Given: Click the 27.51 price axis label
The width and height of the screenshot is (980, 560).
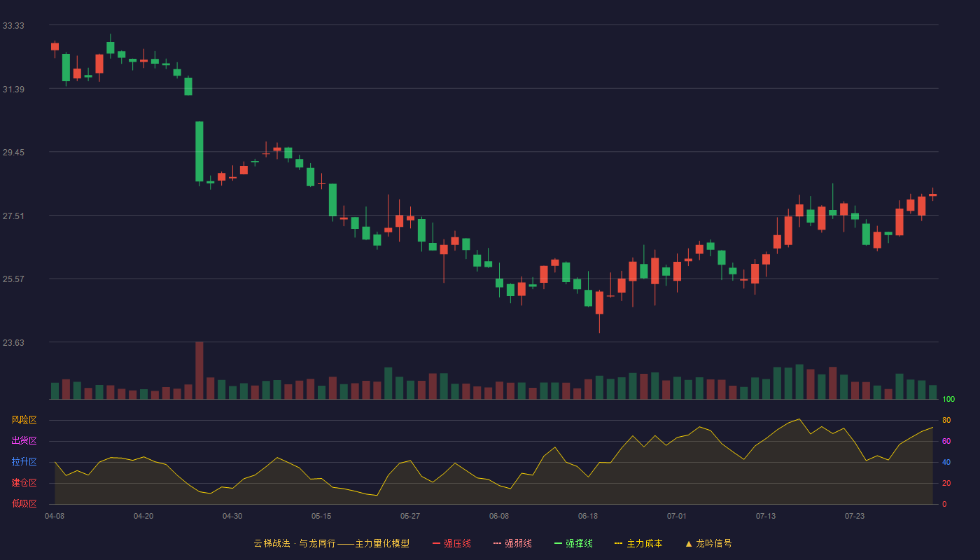Looking at the screenshot, I should (13, 216).
